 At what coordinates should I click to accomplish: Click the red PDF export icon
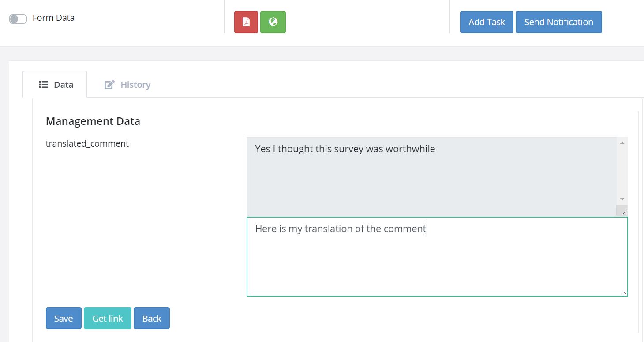[x=246, y=21]
